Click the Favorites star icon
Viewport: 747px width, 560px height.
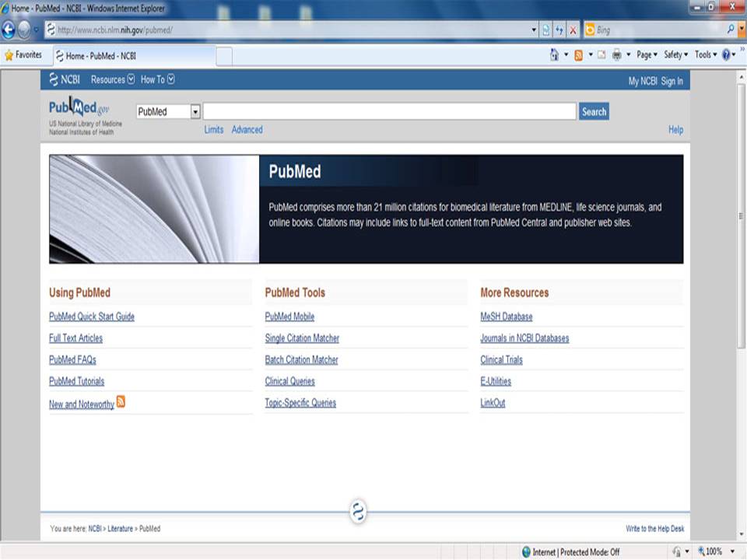[9, 55]
